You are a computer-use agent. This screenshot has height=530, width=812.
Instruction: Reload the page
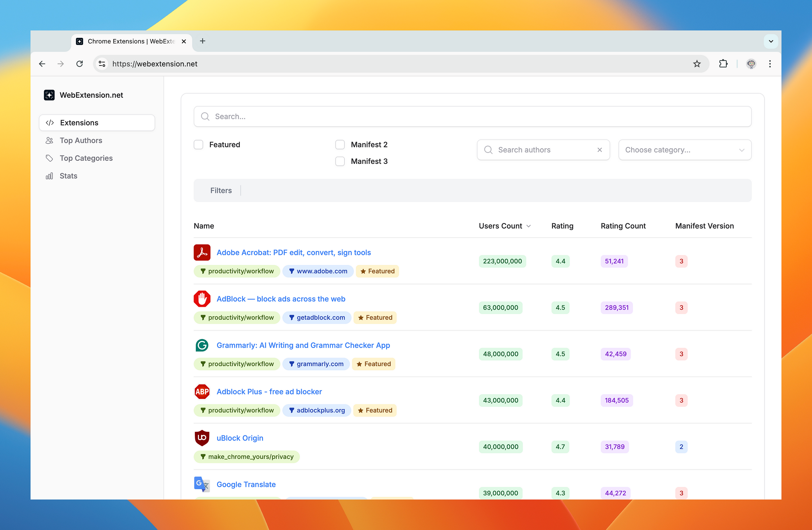[x=80, y=64]
